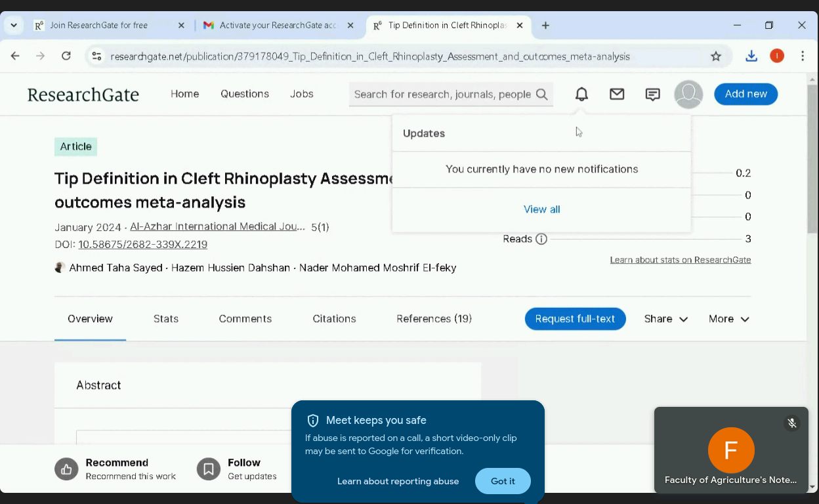The image size is (819, 504).
Task: Open the Questions menu item
Action: pos(245,94)
